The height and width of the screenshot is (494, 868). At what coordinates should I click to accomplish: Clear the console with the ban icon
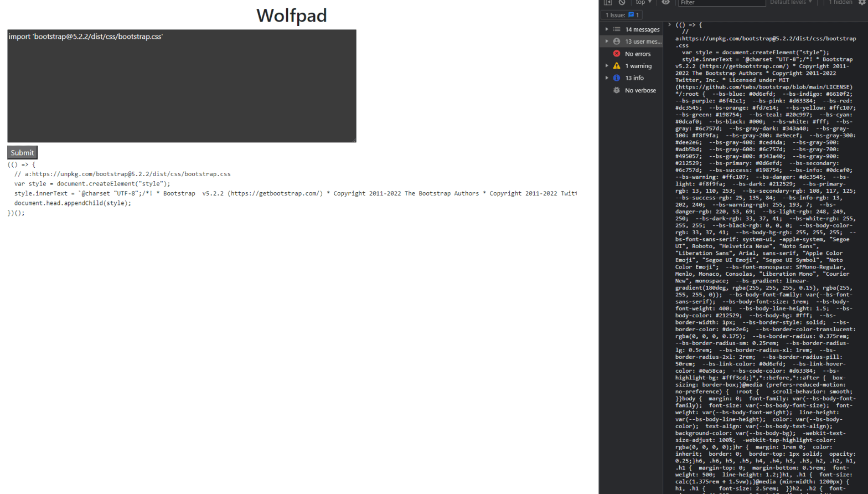622,2
